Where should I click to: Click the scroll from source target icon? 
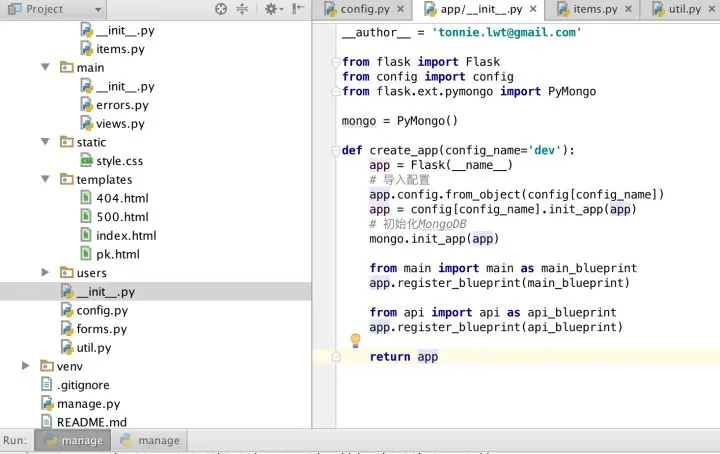click(x=221, y=9)
